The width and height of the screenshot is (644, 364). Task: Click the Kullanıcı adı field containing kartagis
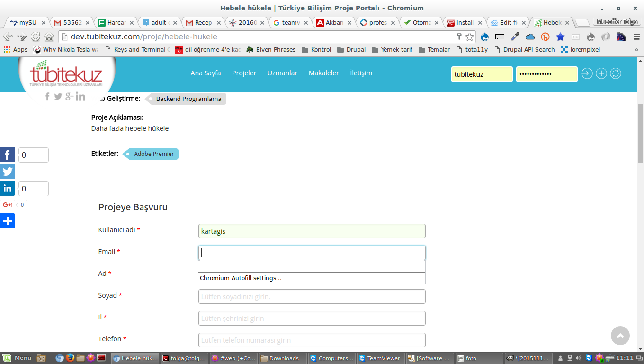pos(312,231)
